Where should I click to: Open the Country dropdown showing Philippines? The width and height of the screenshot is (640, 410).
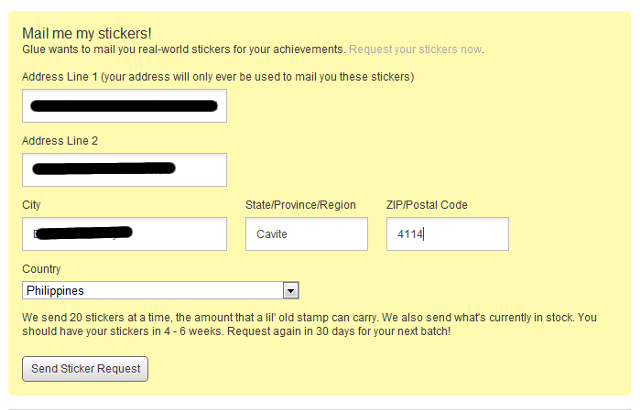pos(152,290)
